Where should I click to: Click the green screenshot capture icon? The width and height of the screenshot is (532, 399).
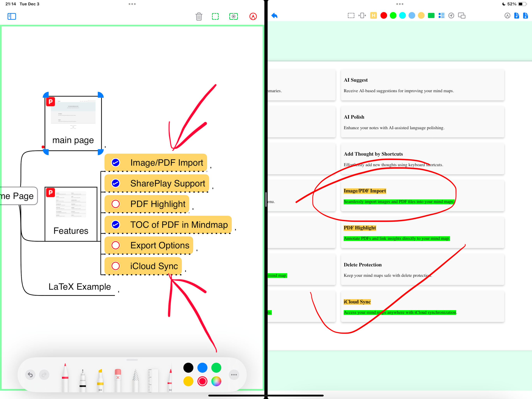233,16
